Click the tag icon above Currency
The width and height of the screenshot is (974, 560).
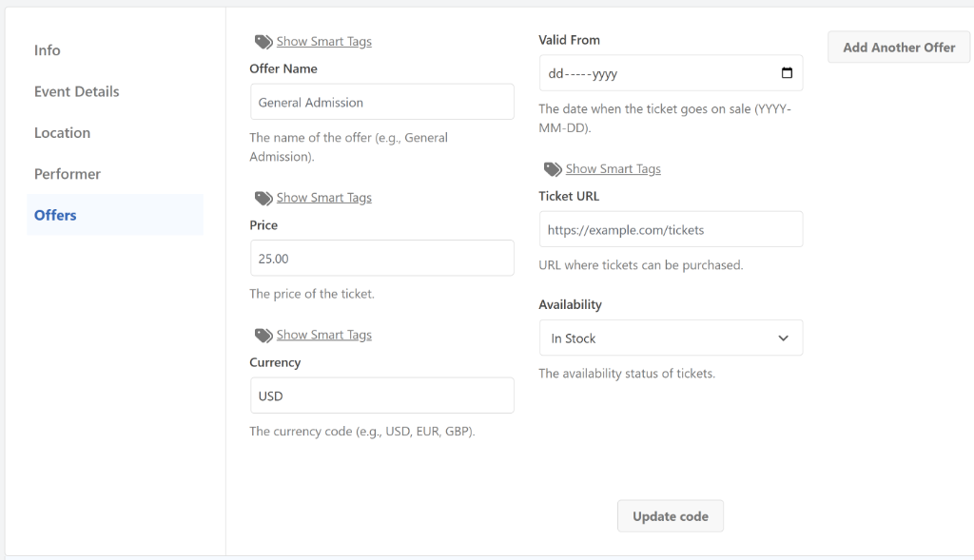click(263, 336)
